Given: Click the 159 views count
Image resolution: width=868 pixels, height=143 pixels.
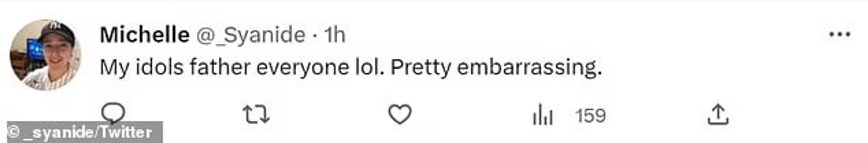Looking at the screenshot, I should point(590,116).
